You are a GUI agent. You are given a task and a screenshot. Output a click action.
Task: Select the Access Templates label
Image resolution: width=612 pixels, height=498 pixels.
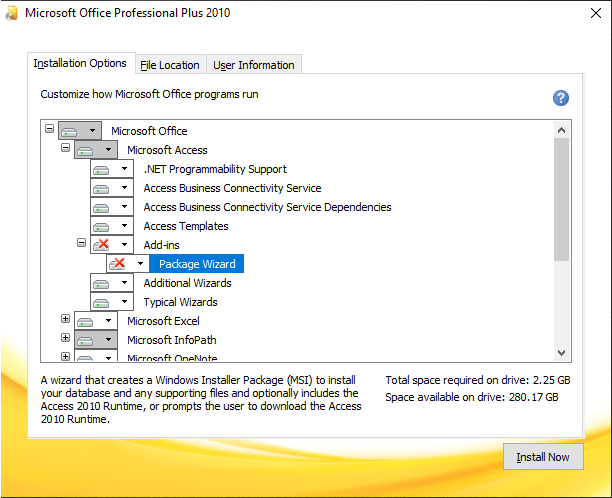[x=186, y=226]
